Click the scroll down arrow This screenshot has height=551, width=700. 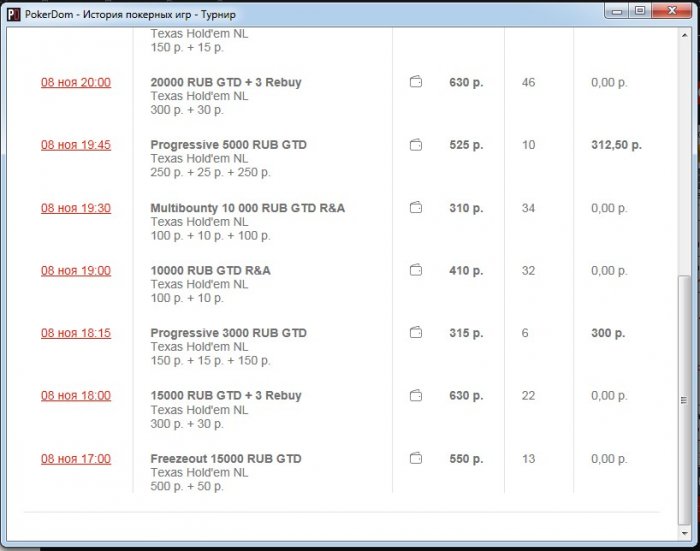pyautogui.click(x=684, y=533)
